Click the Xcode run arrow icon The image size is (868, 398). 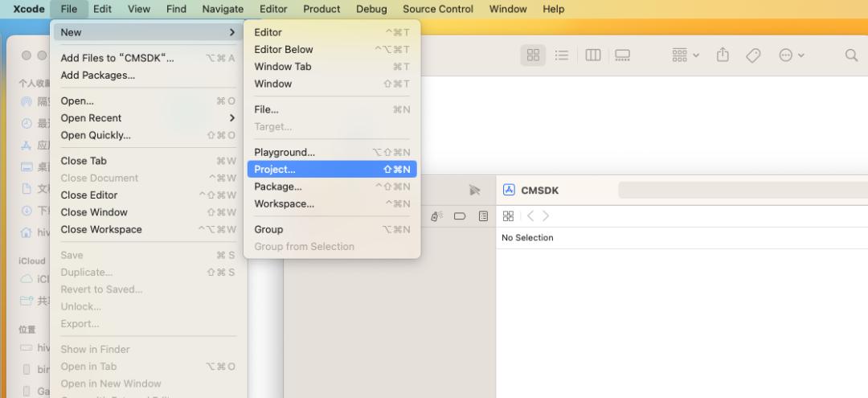coord(474,190)
